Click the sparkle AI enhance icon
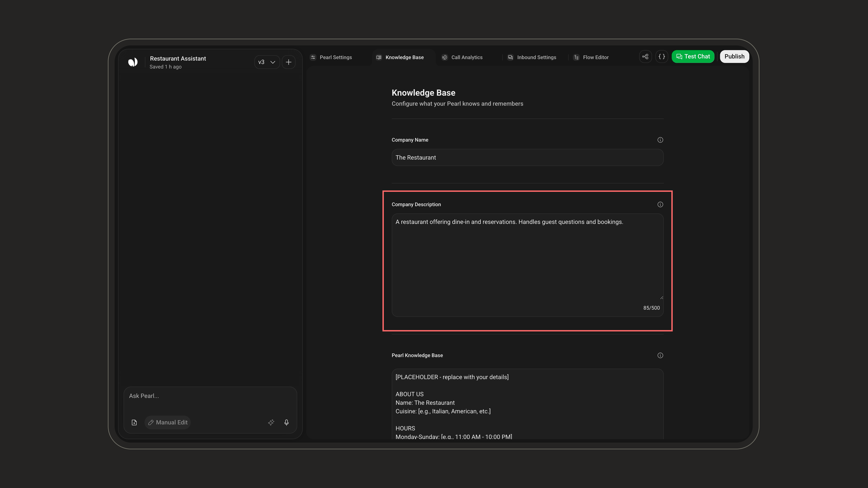This screenshot has width=868, height=488. [x=271, y=422]
